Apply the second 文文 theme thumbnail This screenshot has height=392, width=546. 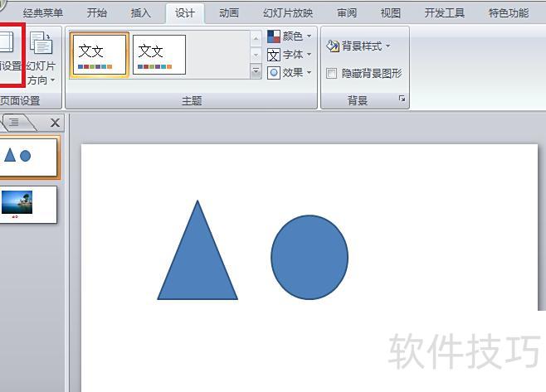(x=159, y=55)
